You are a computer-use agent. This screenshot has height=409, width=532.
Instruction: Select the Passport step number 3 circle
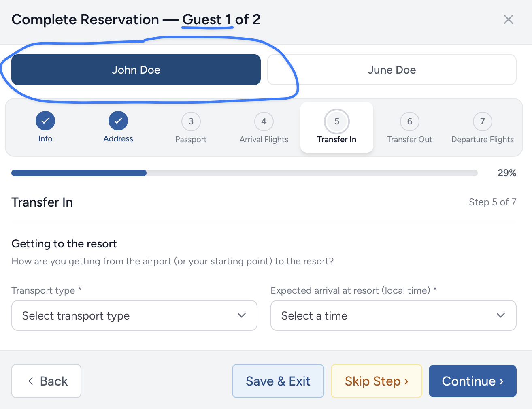pyautogui.click(x=191, y=121)
